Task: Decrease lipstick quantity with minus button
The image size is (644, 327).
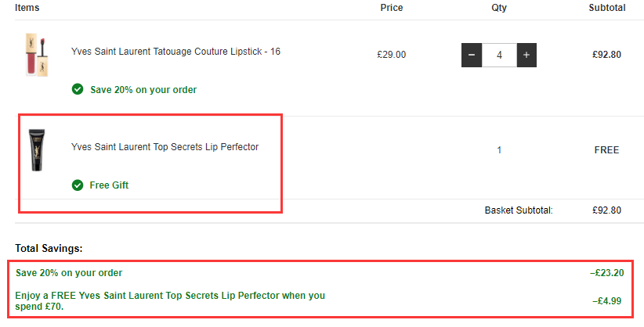Action: tap(472, 56)
